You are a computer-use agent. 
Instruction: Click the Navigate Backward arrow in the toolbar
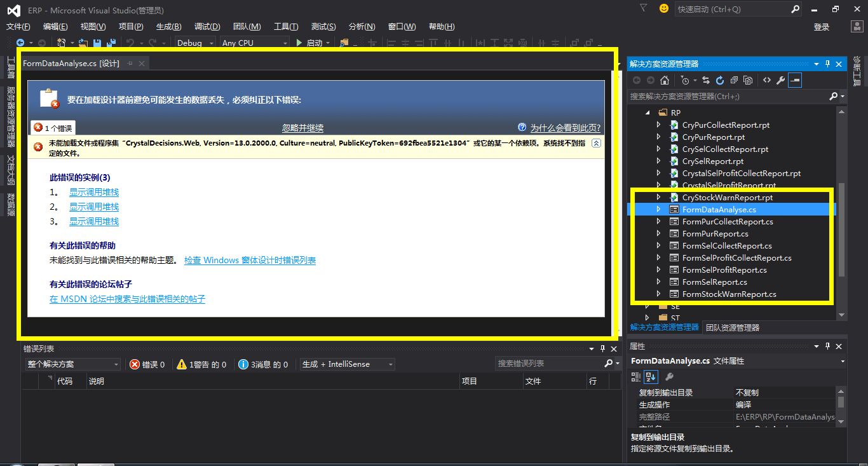click(20, 43)
